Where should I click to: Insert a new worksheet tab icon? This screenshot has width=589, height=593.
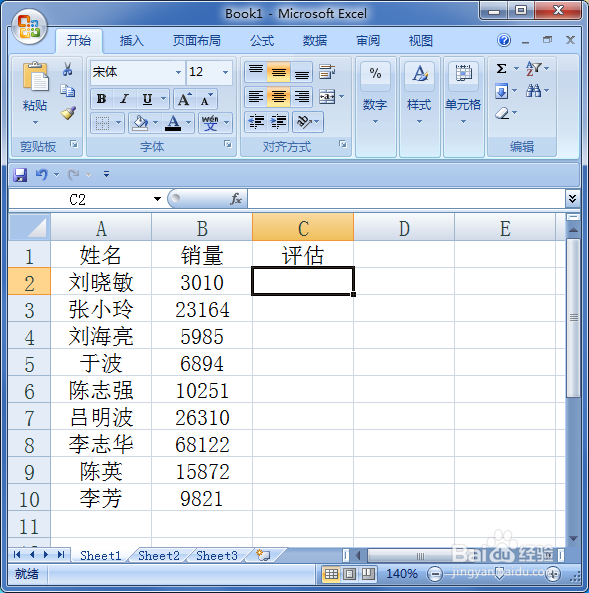pyautogui.click(x=263, y=555)
